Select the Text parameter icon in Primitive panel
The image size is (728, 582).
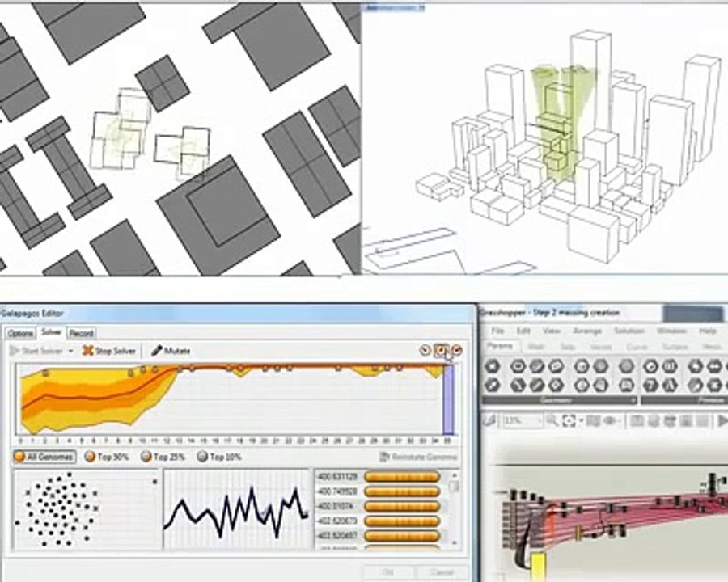tap(671, 385)
